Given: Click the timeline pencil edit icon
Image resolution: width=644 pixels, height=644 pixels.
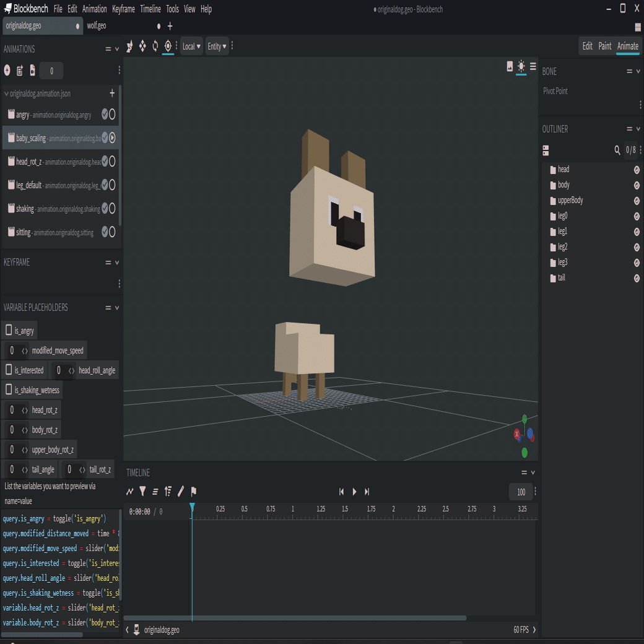Looking at the screenshot, I should point(181,492).
